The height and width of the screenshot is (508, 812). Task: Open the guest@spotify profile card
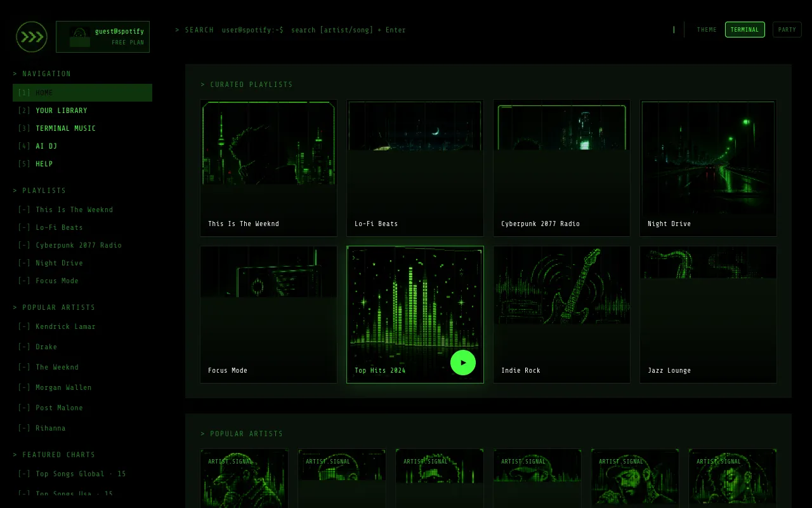pos(103,37)
